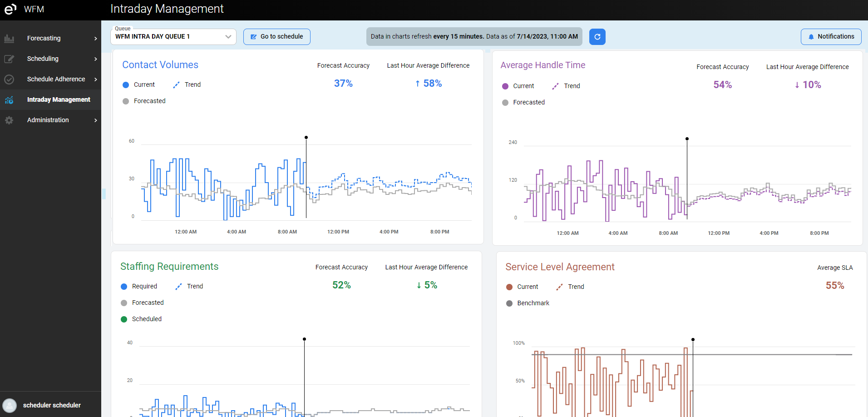Click the Administration gear icon
The image size is (868, 417).
[9, 120]
